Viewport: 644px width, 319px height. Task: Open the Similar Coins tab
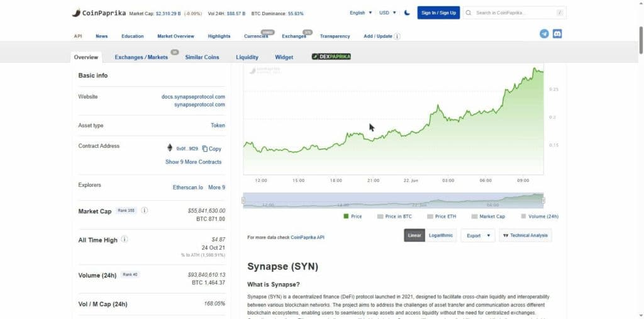pos(202,57)
